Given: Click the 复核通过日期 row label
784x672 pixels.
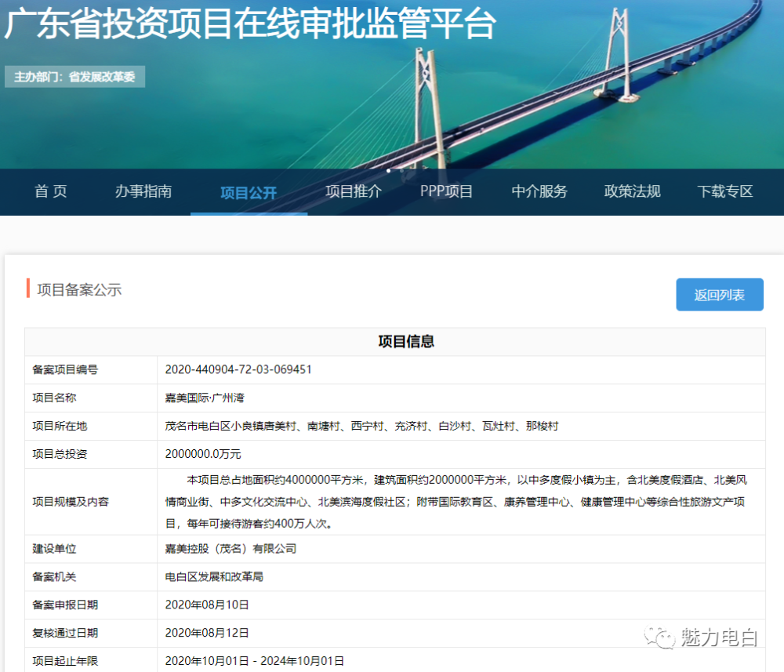Looking at the screenshot, I should click(x=65, y=633).
